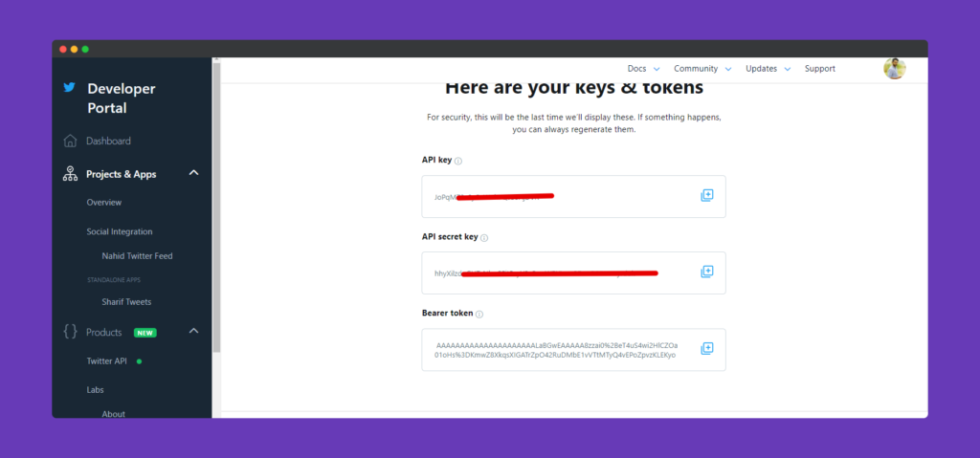Open the Support link
This screenshot has height=458, width=980.
(820, 69)
